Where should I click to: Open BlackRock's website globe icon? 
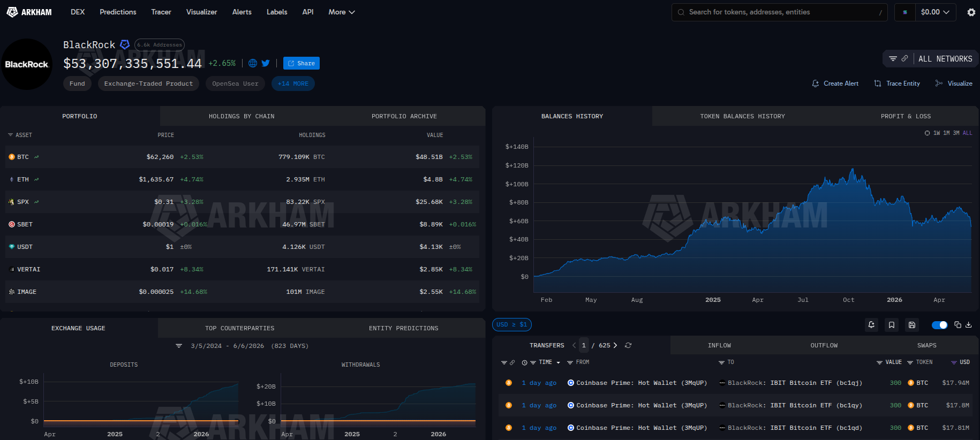pos(253,63)
